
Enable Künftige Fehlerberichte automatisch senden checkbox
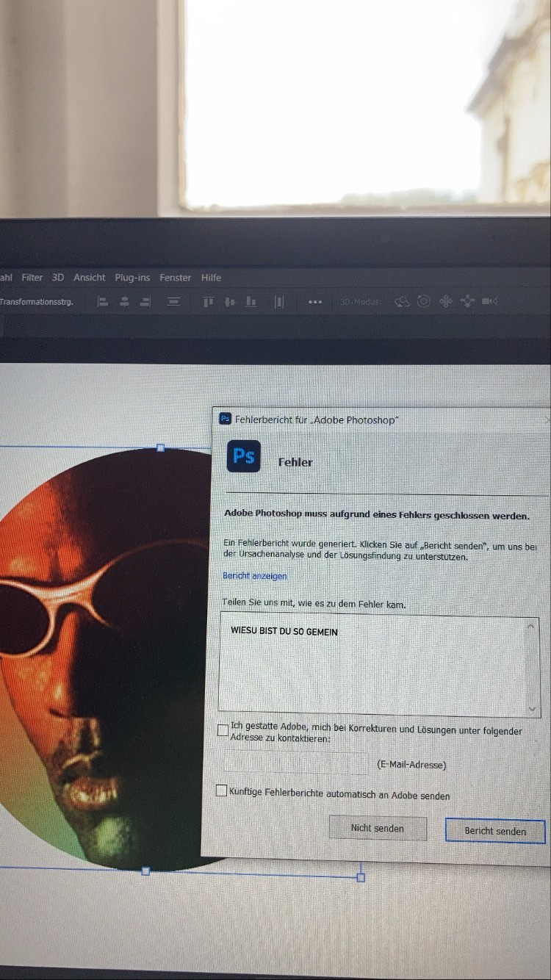coord(221,790)
